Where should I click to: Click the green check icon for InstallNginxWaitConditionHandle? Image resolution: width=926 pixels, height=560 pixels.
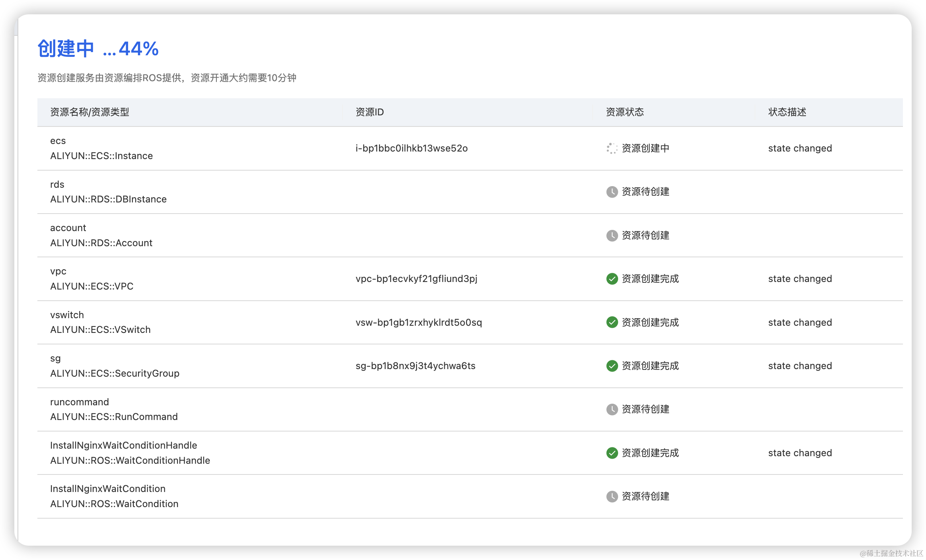[x=612, y=453]
